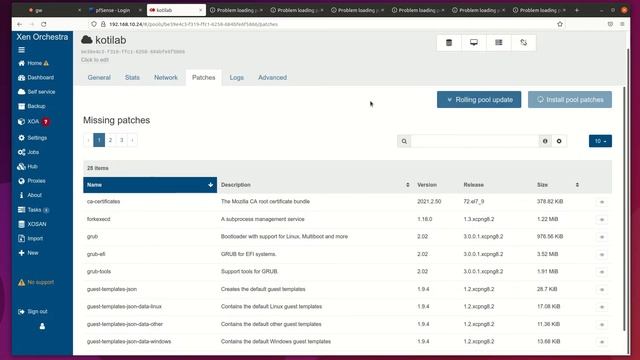Click the kotilab pool name to edit
Image resolution: width=640 pixels, height=360 pixels.
point(111,40)
